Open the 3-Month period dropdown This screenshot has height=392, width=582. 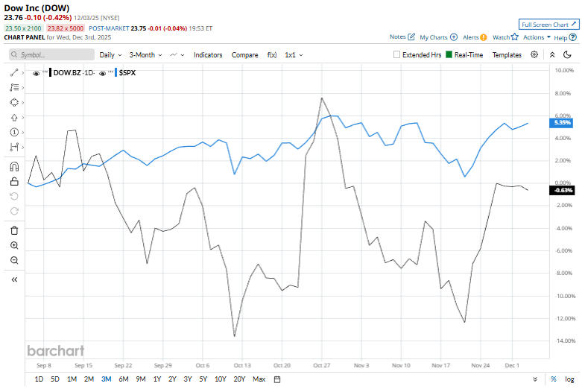pyautogui.click(x=145, y=55)
